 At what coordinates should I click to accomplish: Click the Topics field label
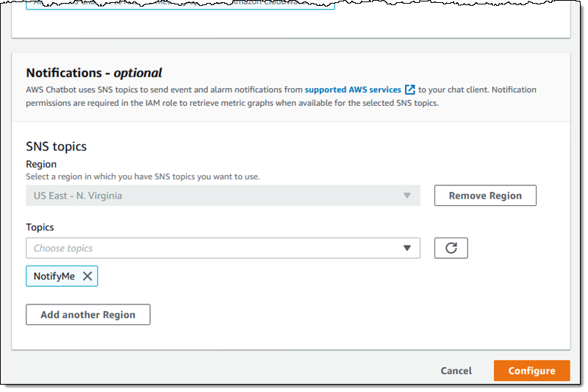[40, 227]
